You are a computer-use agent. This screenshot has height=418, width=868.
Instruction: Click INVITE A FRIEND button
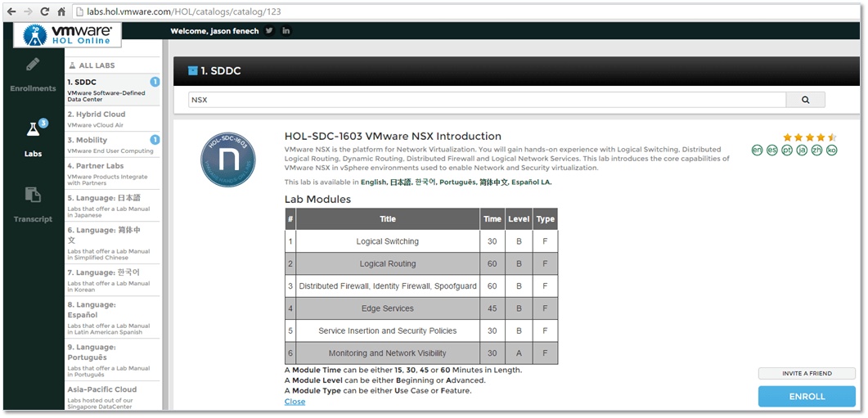807,373
